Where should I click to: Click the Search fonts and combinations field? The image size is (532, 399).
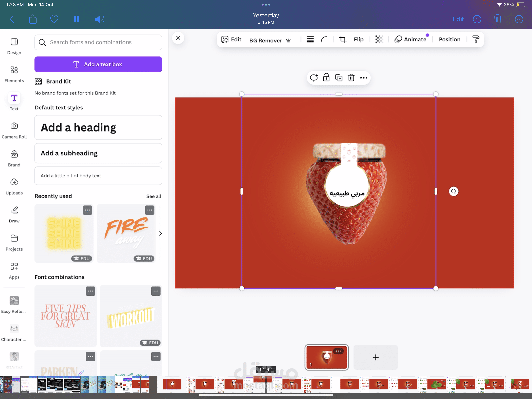(x=98, y=42)
